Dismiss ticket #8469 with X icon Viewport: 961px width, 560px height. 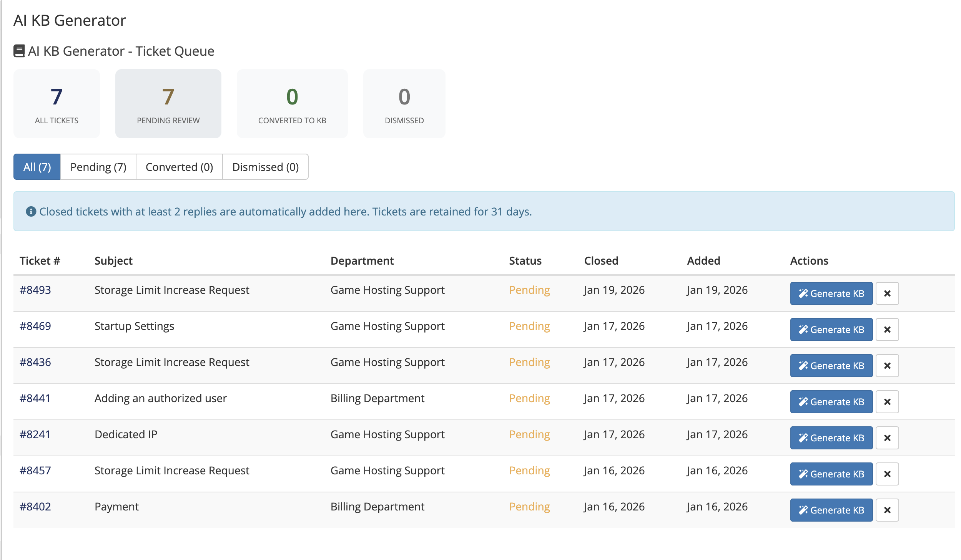coord(887,330)
